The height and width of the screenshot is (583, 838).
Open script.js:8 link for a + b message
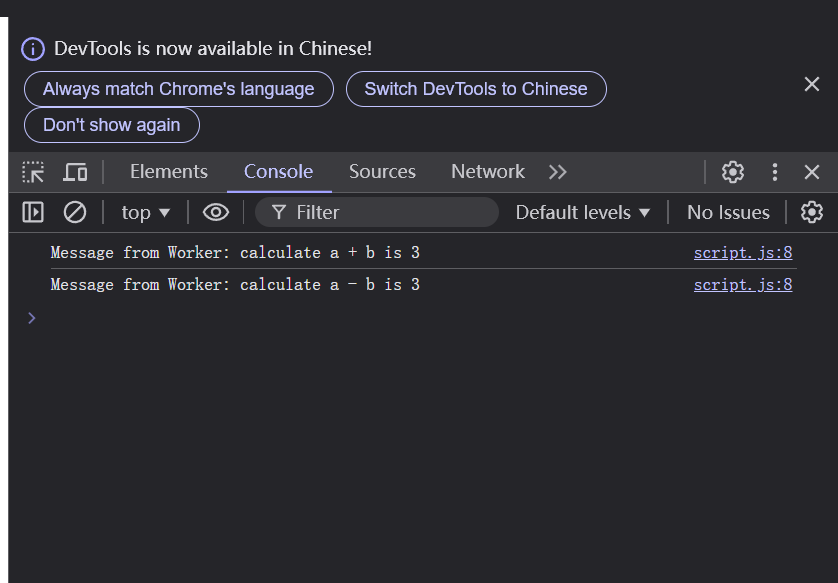coord(743,253)
